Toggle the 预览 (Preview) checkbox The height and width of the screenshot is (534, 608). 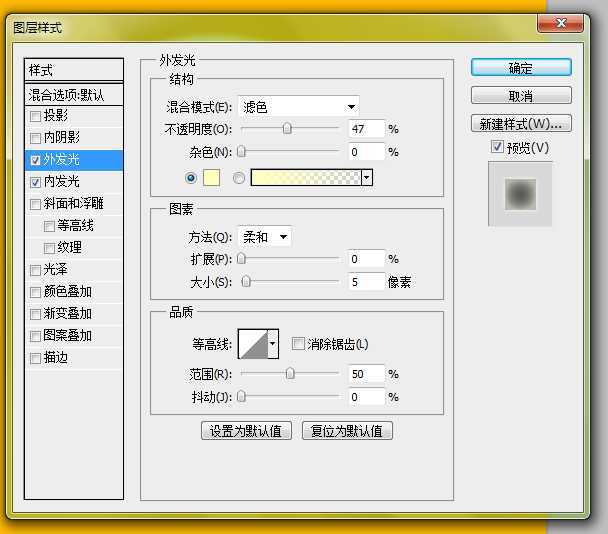pyautogui.click(x=498, y=148)
